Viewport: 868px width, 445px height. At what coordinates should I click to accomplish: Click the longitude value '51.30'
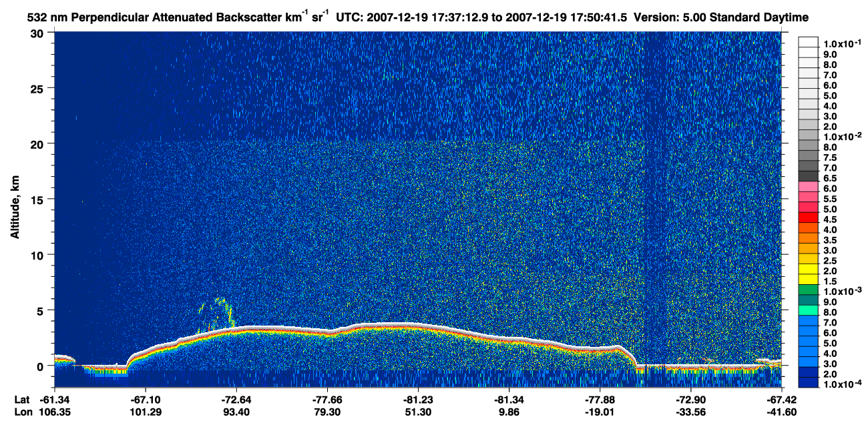click(x=417, y=412)
